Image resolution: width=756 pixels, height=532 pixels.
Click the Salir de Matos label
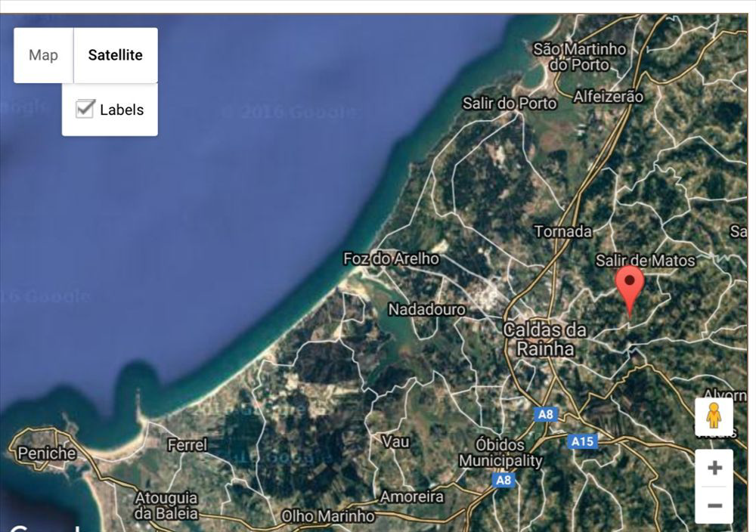click(x=645, y=261)
